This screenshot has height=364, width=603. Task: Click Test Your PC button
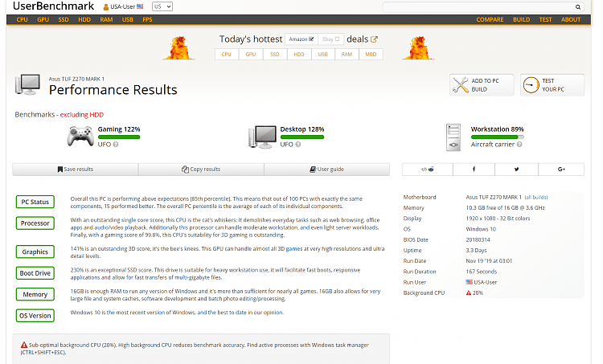point(552,85)
